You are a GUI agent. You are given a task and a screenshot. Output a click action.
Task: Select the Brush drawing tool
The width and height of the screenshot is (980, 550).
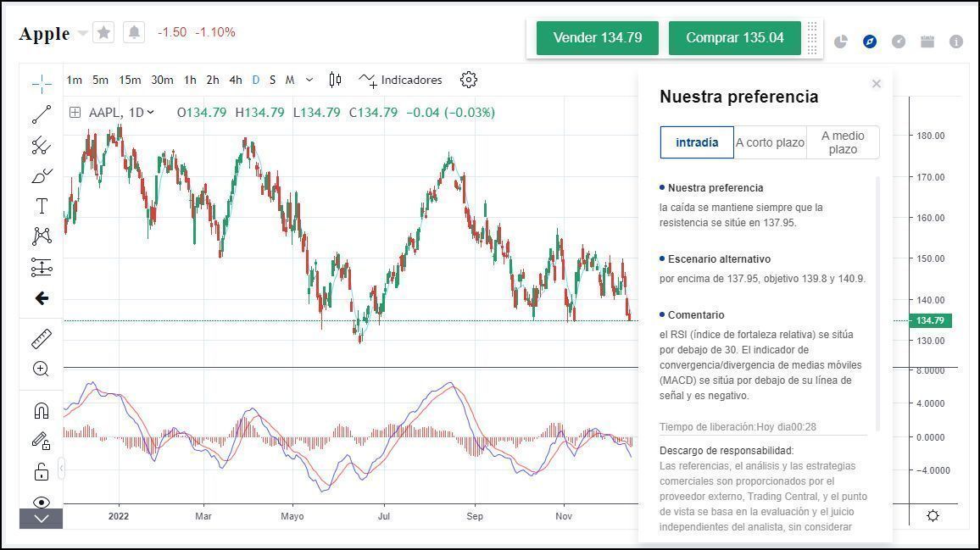41,175
